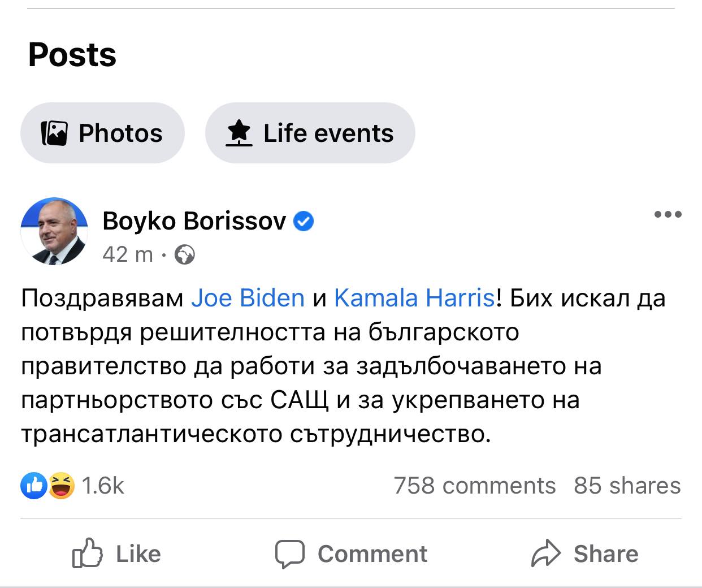Open the Kamala Harris tagged link
This screenshot has width=702, height=588.
point(414,298)
